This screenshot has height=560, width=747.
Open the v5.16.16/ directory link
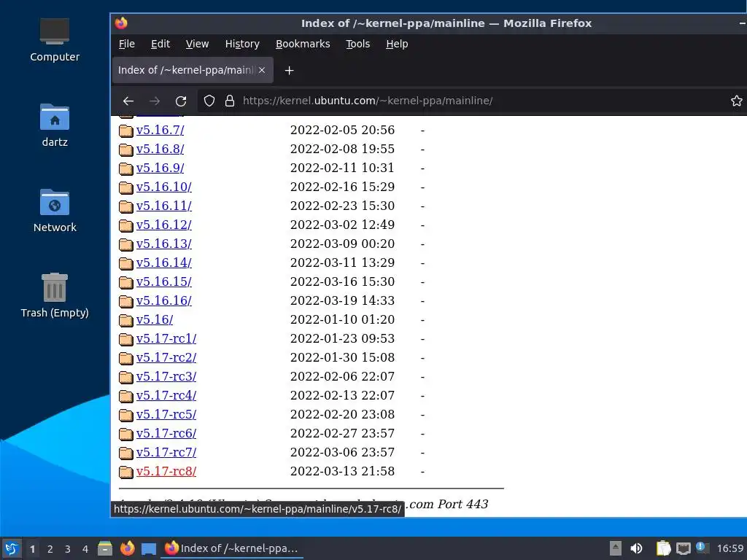coord(164,300)
